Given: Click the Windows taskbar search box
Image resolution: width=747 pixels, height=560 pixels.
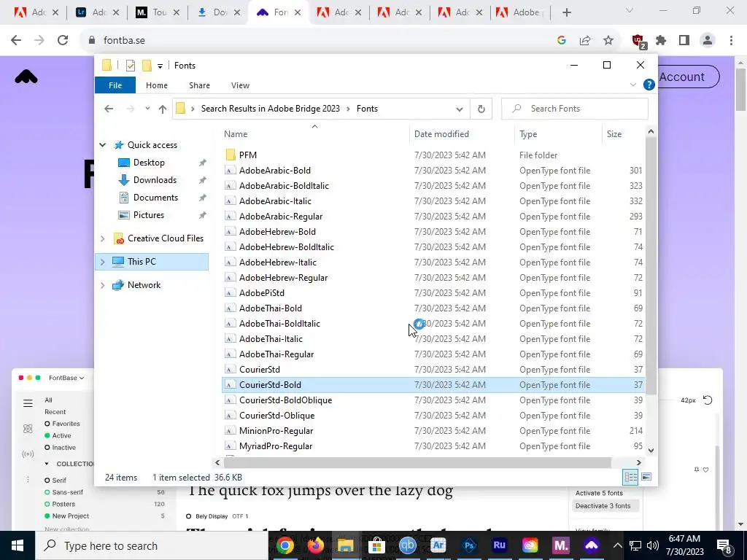Looking at the screenshot, I should click(152, 545).
